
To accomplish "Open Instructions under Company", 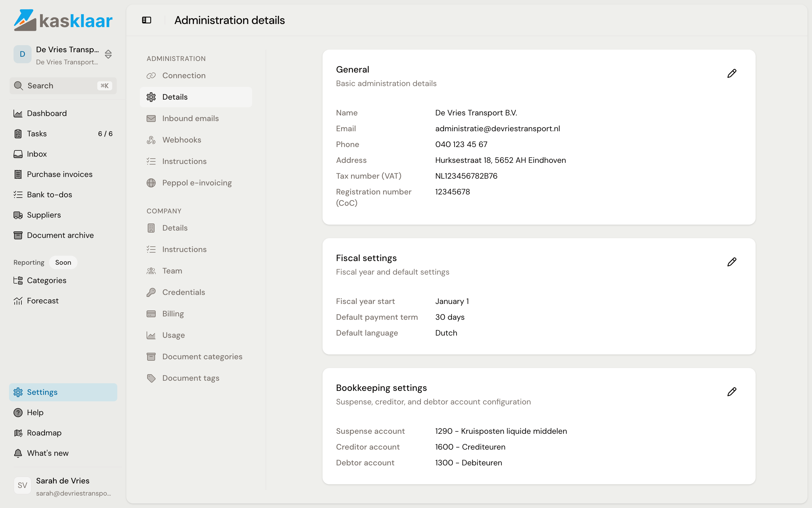I will [196, 250].
